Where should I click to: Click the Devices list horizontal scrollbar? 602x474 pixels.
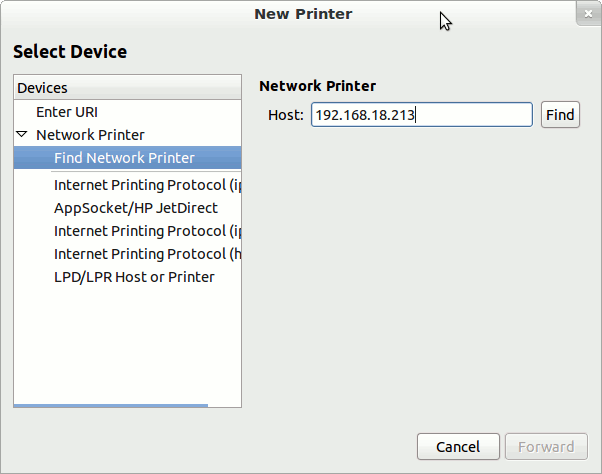point(110,405)
